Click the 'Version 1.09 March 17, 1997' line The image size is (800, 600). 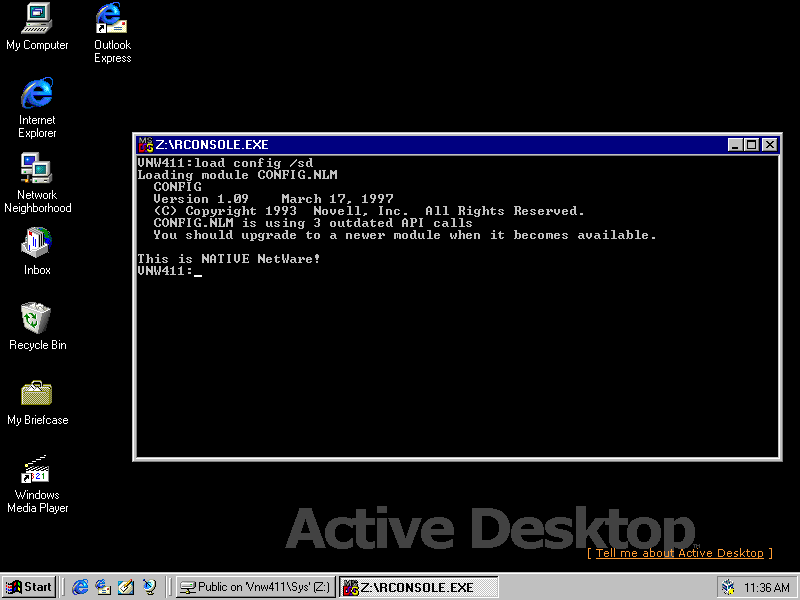pyautogui.click(x=273, y=198)
